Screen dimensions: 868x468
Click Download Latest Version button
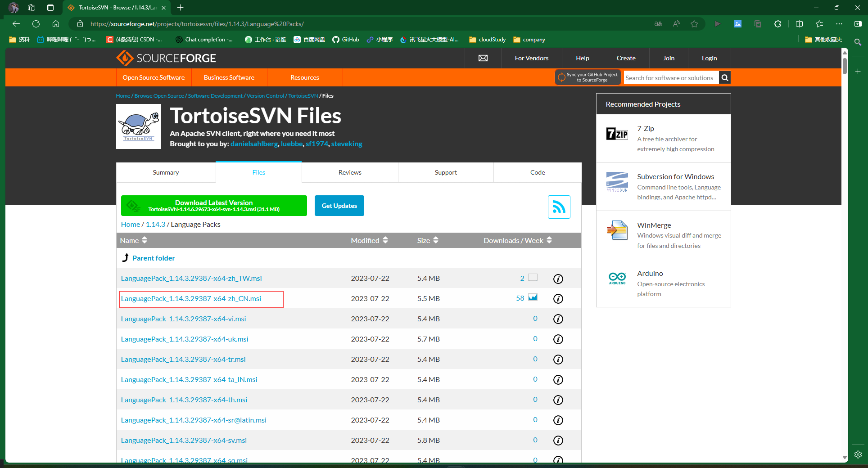point(214,206)
